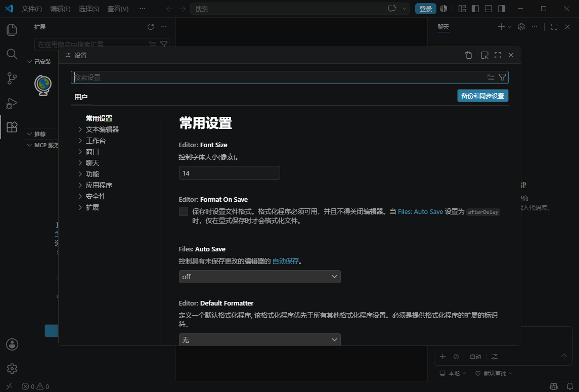Expand 工作台 settings category
This screenshot has width=579, height=392.
pos(80,141)
